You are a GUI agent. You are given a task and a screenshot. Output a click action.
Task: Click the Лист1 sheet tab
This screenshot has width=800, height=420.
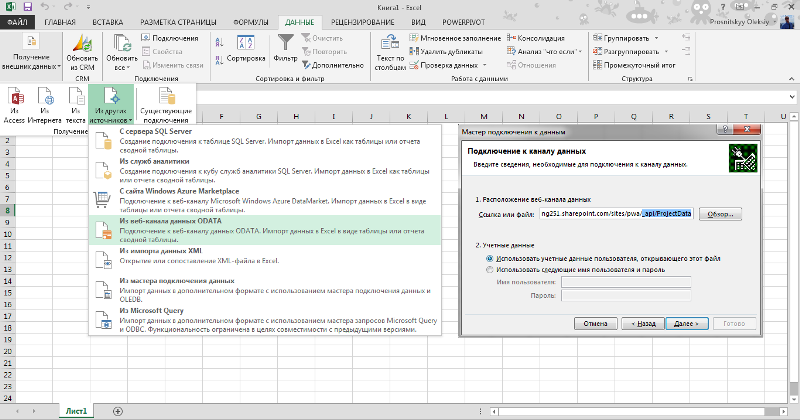tap(76, 411)
